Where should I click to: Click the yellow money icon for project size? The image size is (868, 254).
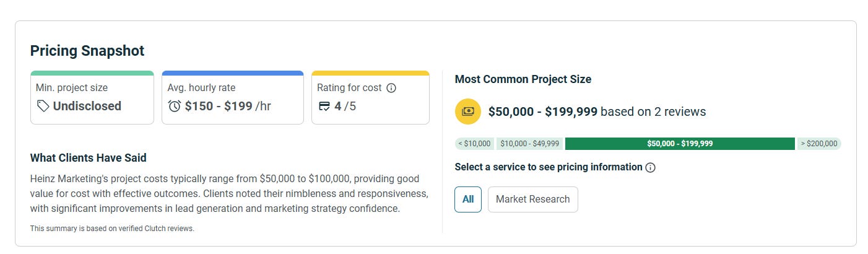tap(468, 112)
